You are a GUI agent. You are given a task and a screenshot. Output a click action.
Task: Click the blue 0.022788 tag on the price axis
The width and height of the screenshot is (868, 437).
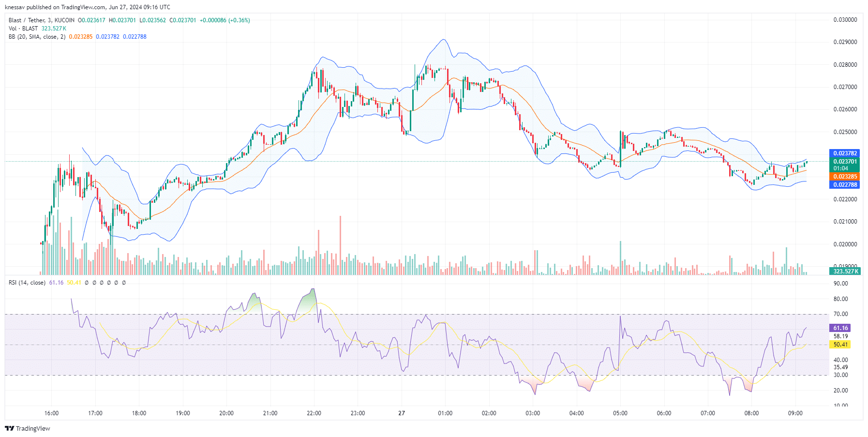click(844, 185)
